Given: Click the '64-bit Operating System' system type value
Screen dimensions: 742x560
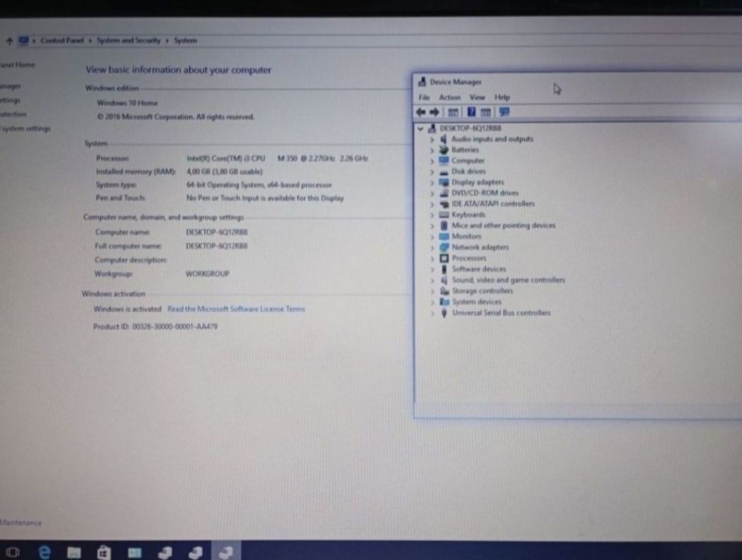Looking at the screenshot, I should click(259, 185).
